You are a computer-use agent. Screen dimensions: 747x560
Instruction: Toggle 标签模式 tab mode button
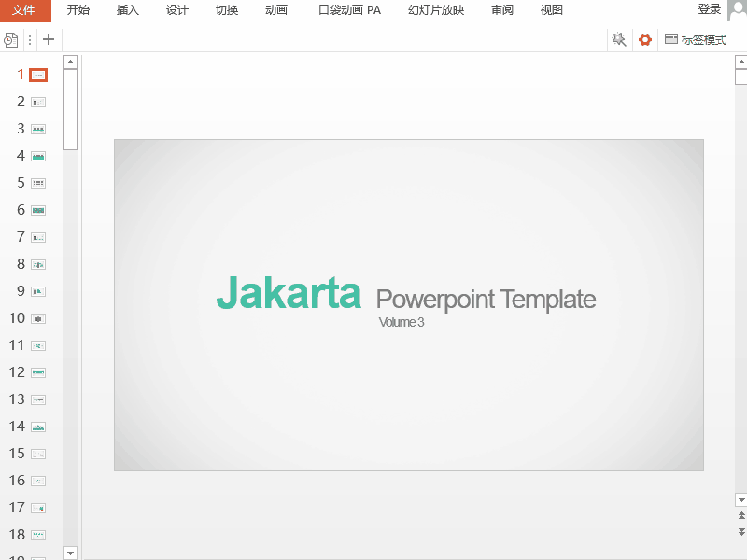(x=696, y=39)
